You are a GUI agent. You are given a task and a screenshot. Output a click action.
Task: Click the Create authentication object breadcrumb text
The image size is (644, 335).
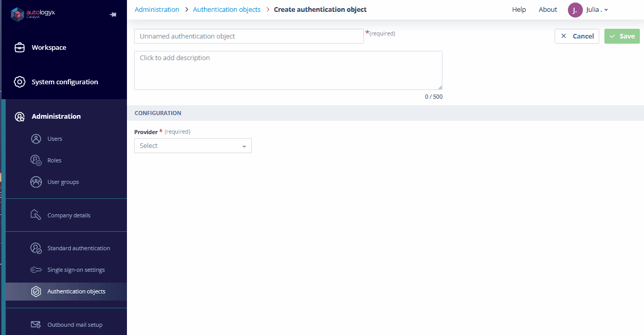pos(320,10)
